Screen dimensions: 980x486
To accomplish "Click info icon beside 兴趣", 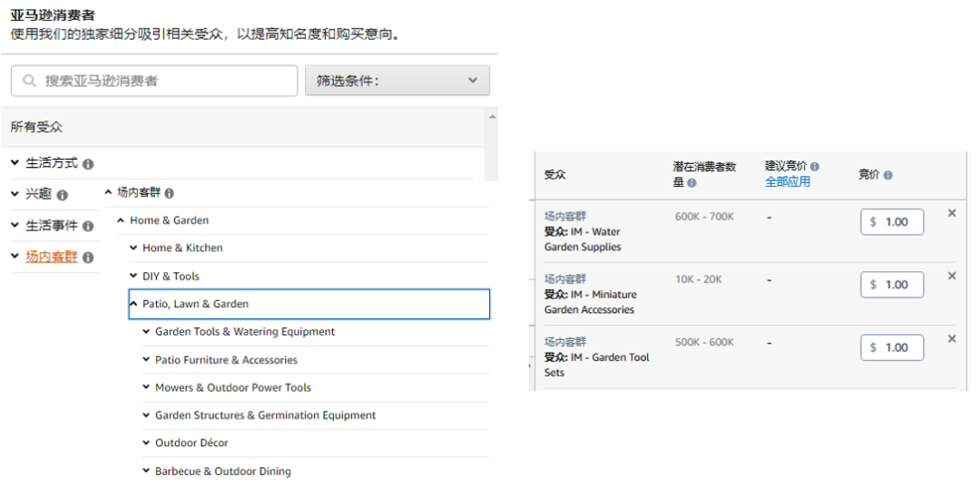I will click(62, 195).
